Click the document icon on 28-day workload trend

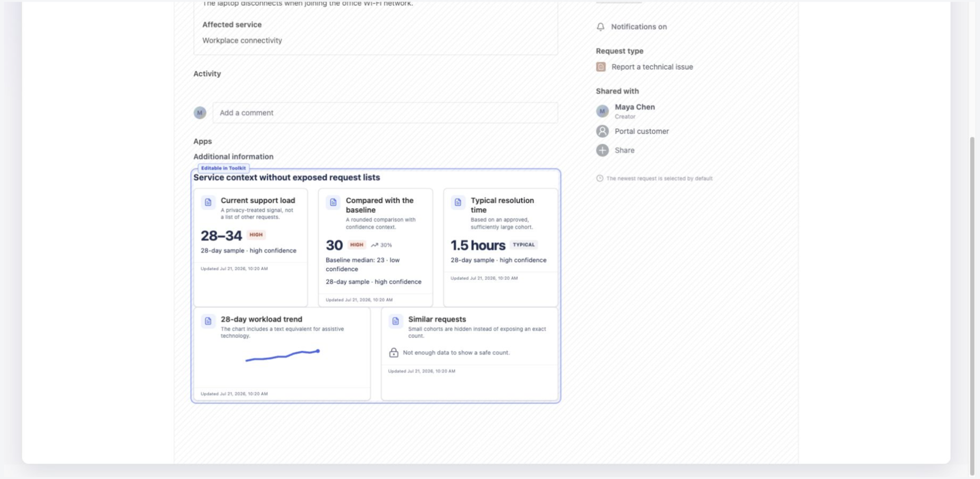coord(208,321)
